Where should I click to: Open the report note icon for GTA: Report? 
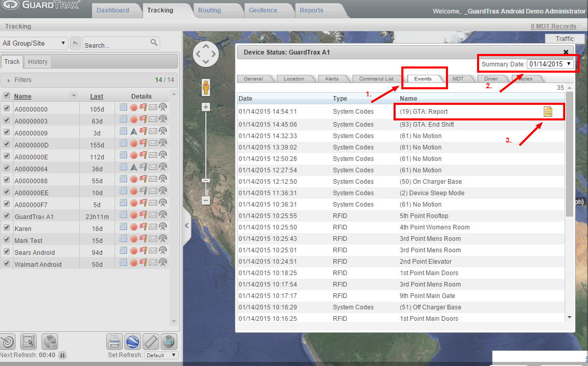[548, 112]
